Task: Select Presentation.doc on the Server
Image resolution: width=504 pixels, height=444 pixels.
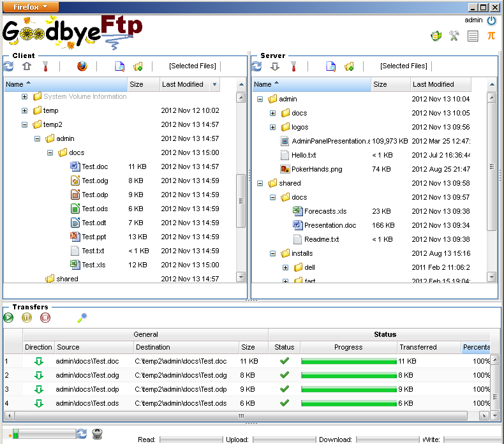Action: [330, 225]
